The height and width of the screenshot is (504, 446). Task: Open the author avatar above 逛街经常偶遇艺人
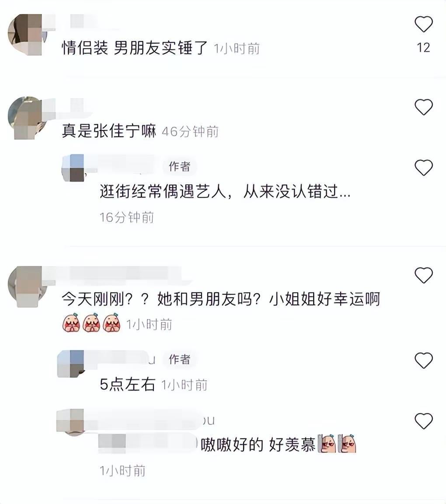(x=73, y=168)
